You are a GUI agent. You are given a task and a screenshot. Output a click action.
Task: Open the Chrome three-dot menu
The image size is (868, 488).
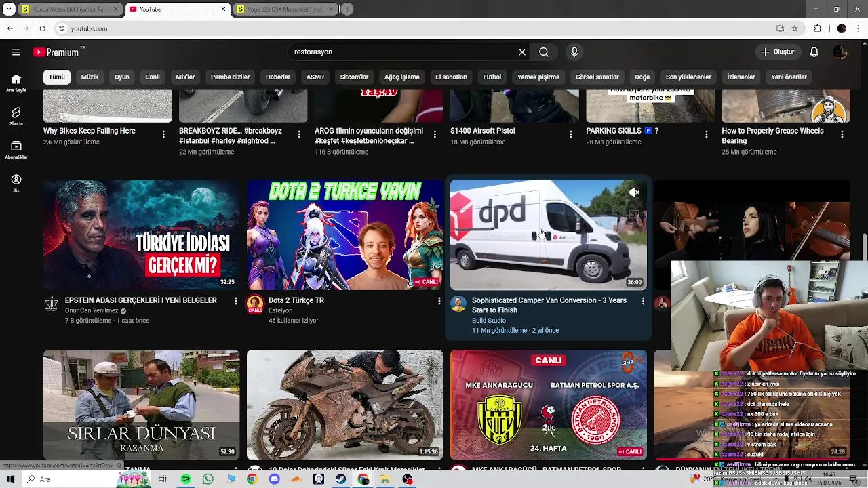[x=859, y=28]
